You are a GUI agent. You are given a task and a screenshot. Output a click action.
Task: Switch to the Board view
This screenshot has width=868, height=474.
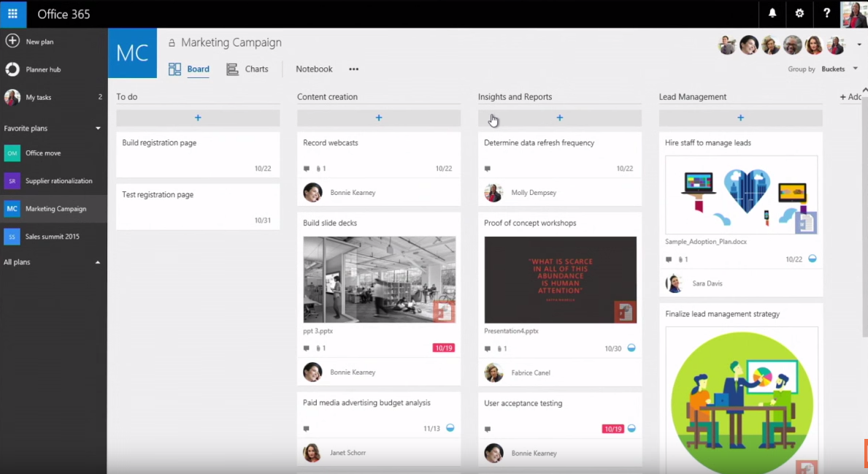click(189, 69)
